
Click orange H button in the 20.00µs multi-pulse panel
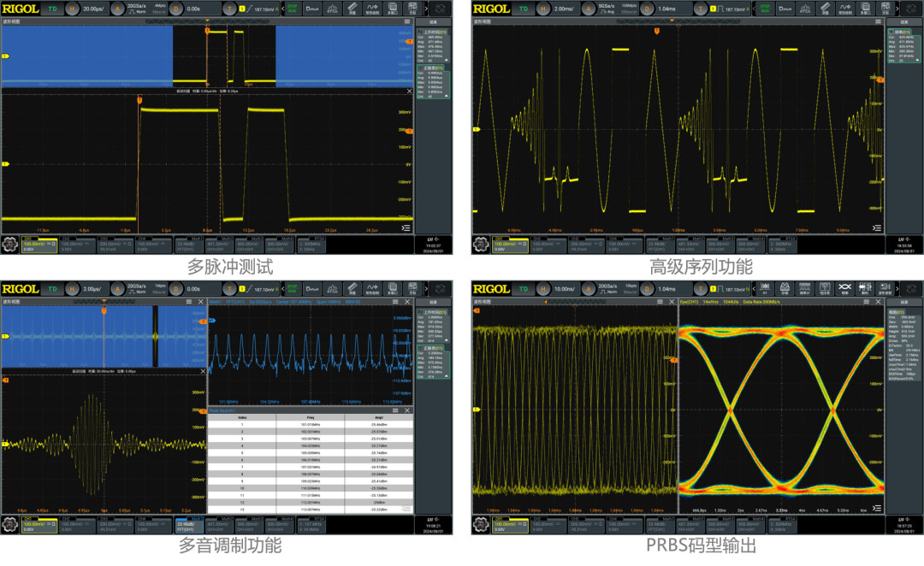pyautogui.click(x=73, y=9)
